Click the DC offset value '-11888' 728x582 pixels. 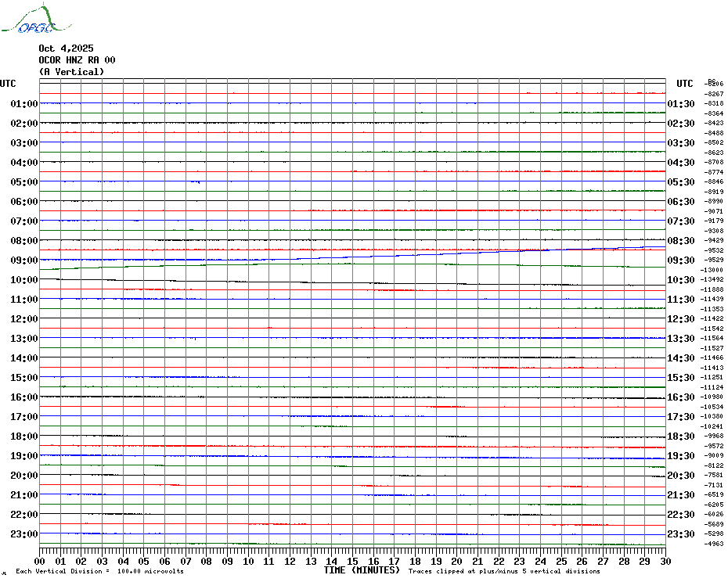712,289
